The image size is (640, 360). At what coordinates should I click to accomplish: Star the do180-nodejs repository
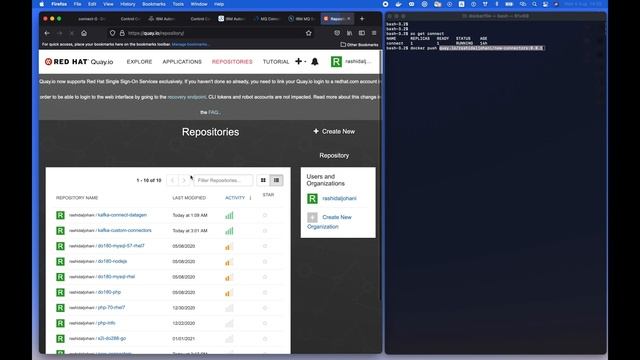(x=265, y=262)
